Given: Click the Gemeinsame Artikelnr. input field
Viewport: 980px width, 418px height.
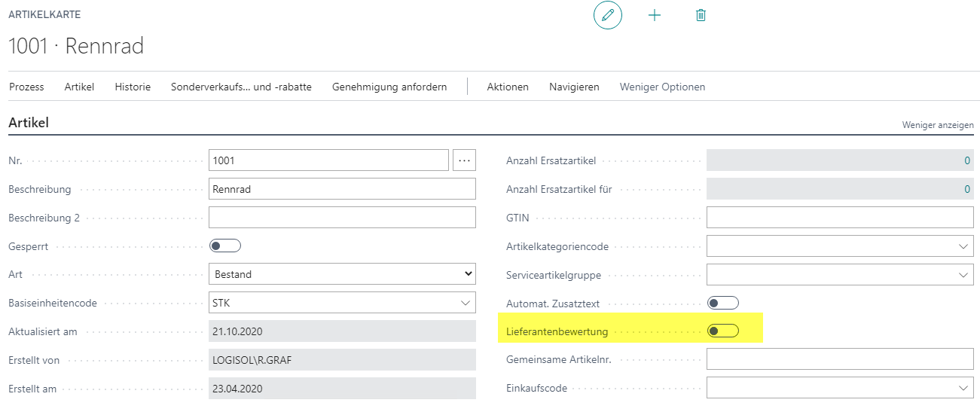Looking at the screenshot, I should tap(840, 359).
